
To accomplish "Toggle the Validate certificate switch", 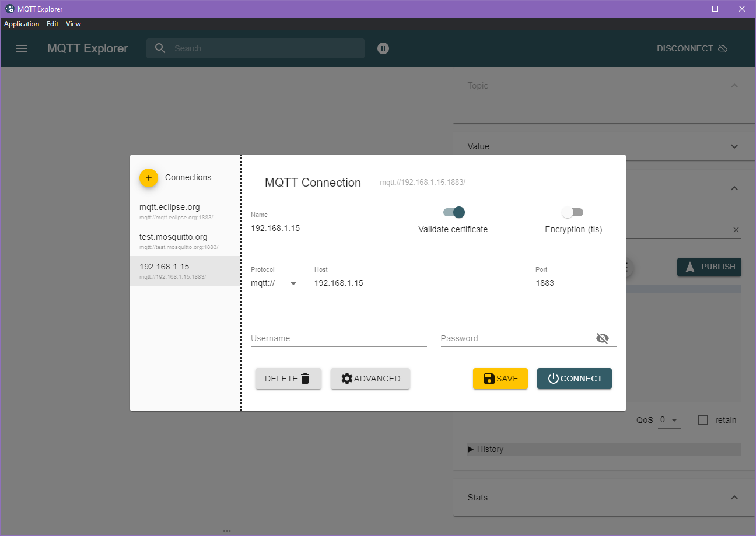I will point(454,212).
